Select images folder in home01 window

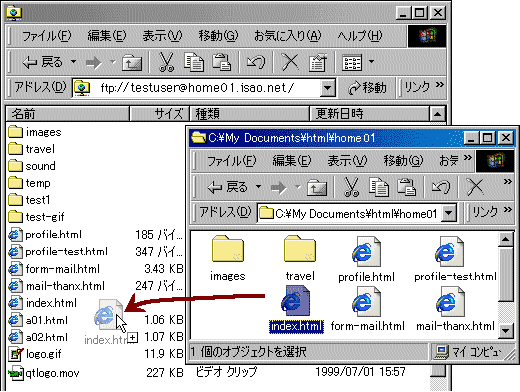click(228, 258)
